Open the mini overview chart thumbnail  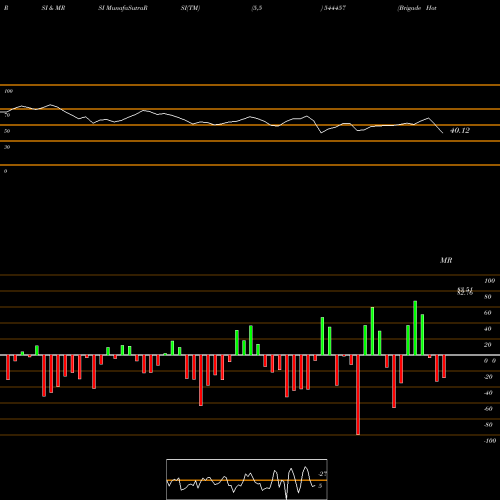[x=247, y=479]
